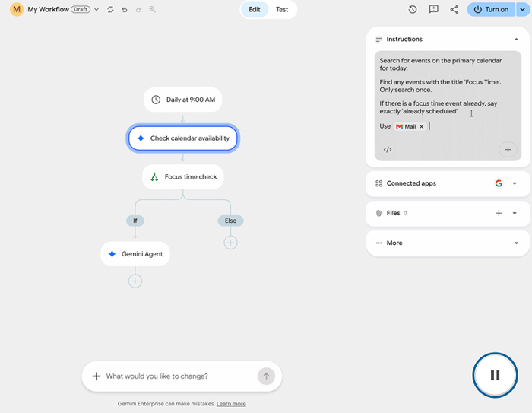Image resolution: width=532 pixels, height=413 pixels.
Task: Click the Else branch label
Action: pos(230,221)
